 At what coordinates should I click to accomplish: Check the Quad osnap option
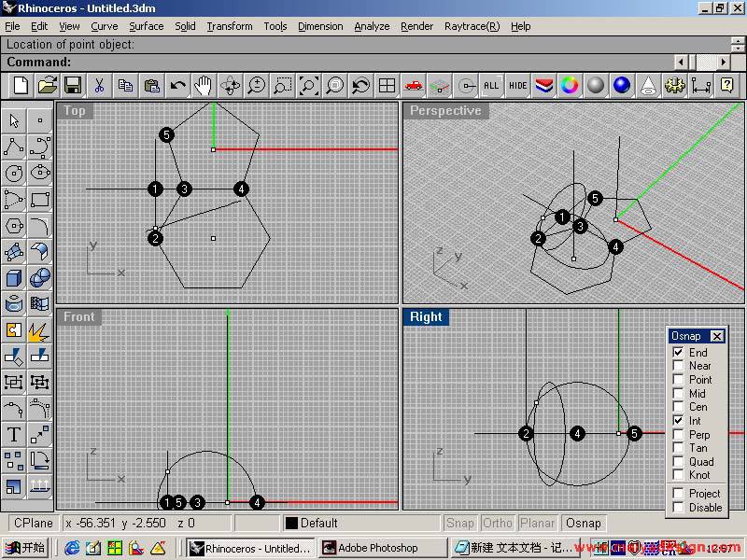coord(679,462)
